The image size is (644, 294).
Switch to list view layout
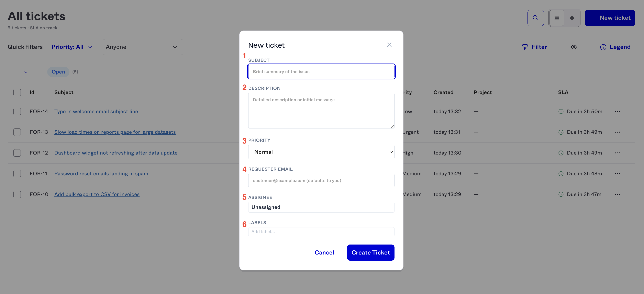tap(557, 18)
